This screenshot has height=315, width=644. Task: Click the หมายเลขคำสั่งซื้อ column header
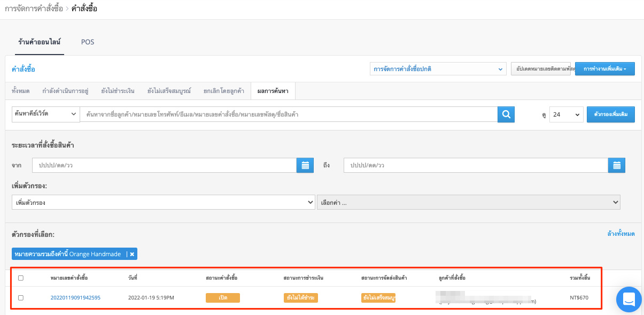pyautogui.click(x=69, y=278)
